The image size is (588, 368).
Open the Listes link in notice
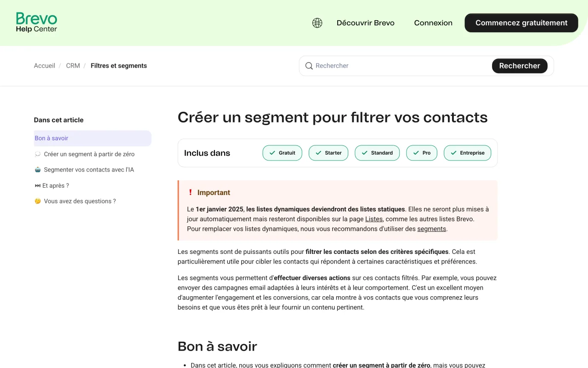374,219
